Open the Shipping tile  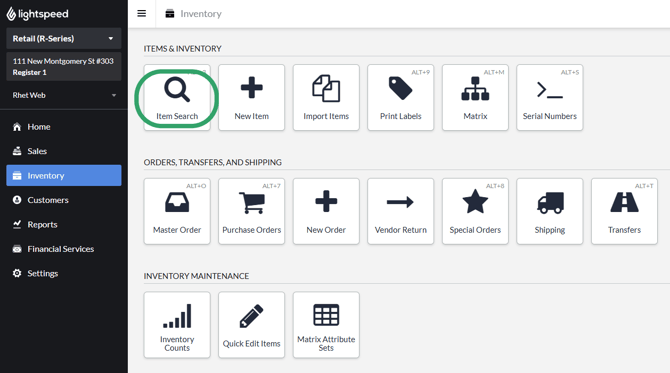click(x=550, y=211)
